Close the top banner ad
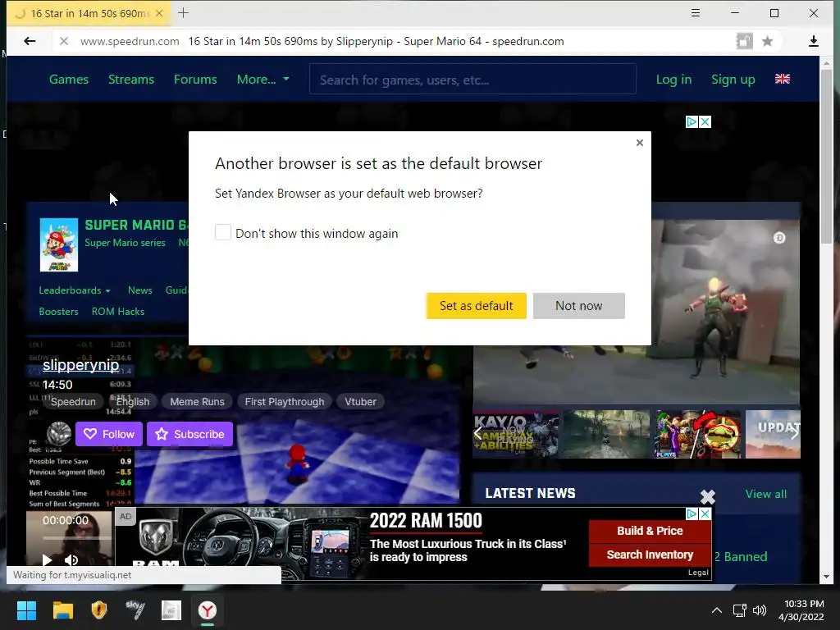 [705, 121]
